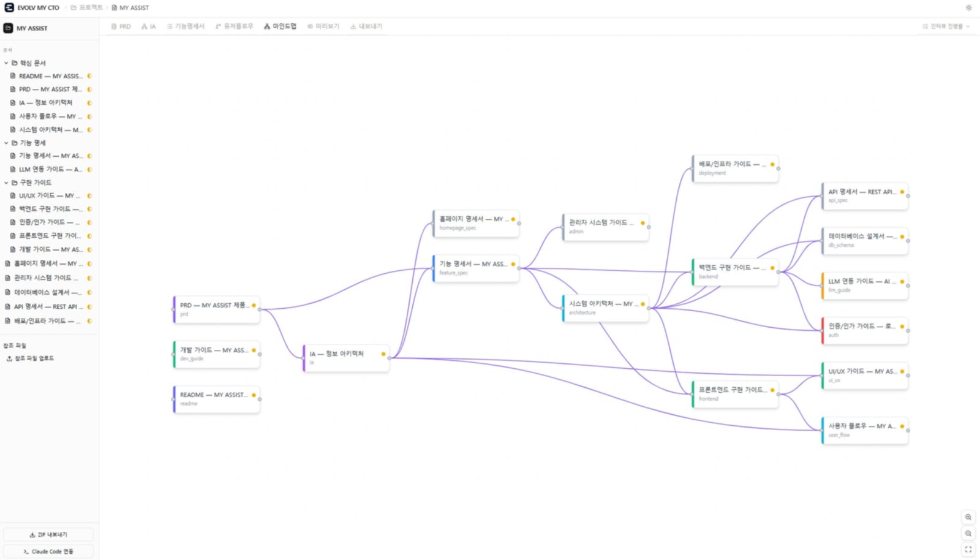Viewport: 980px width, 560px height.
Task: Open the 인터뷰 진행률 dropdown
Action: coord(946,26)
